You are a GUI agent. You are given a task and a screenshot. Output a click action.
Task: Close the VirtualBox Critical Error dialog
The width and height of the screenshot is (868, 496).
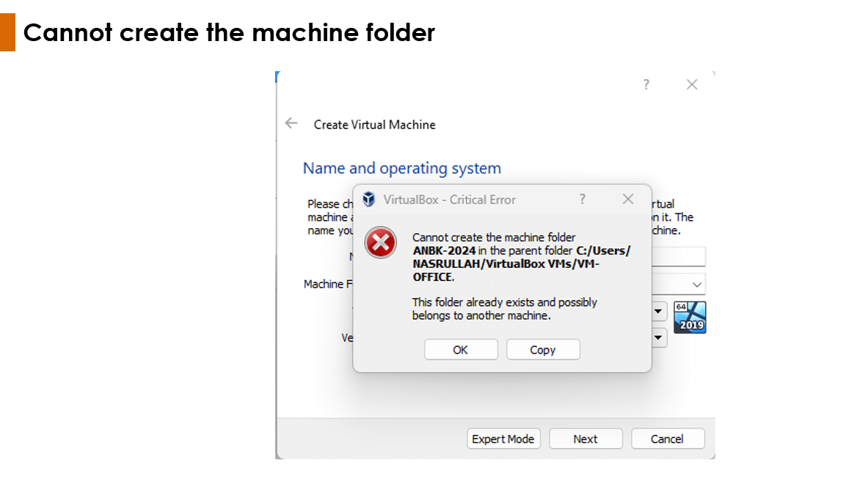coord(628,200)
